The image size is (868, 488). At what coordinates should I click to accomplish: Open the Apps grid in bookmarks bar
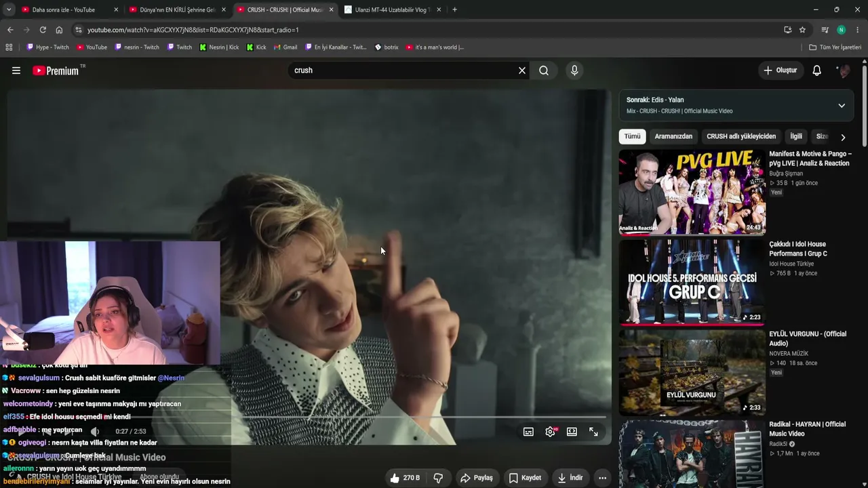pyautogui.click(x=9, y=47)
